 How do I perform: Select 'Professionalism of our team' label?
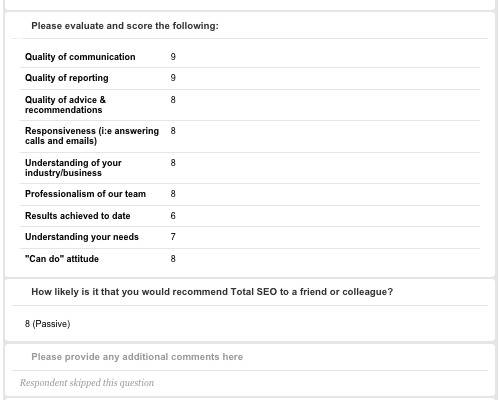tap(85, 194)
